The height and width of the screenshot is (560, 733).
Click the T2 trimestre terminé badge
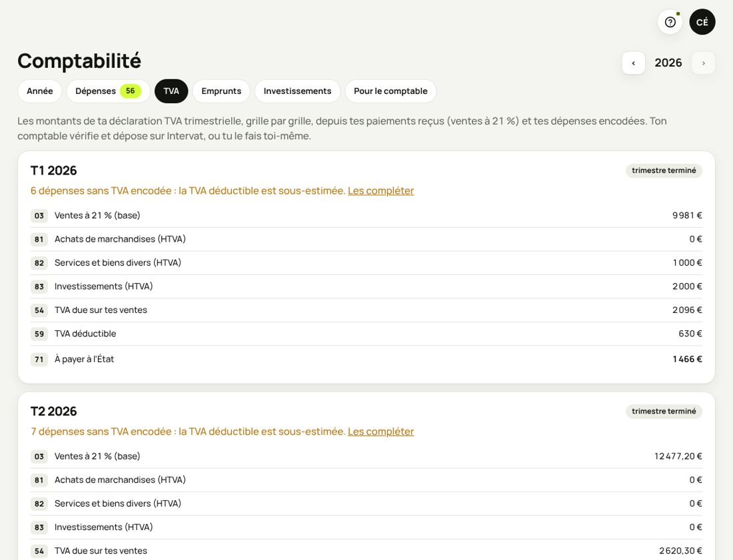click(x=664, y=412)
